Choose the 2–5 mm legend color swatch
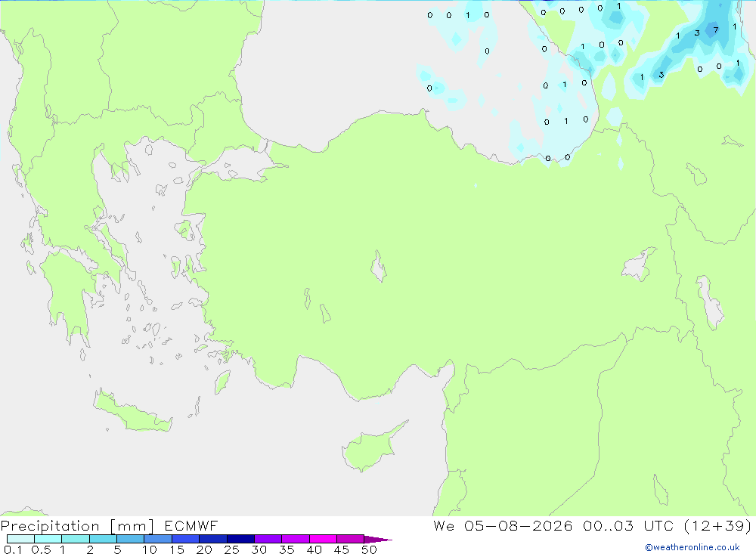The width and height of the screenshot is (756, 554). tap(103, 539)
